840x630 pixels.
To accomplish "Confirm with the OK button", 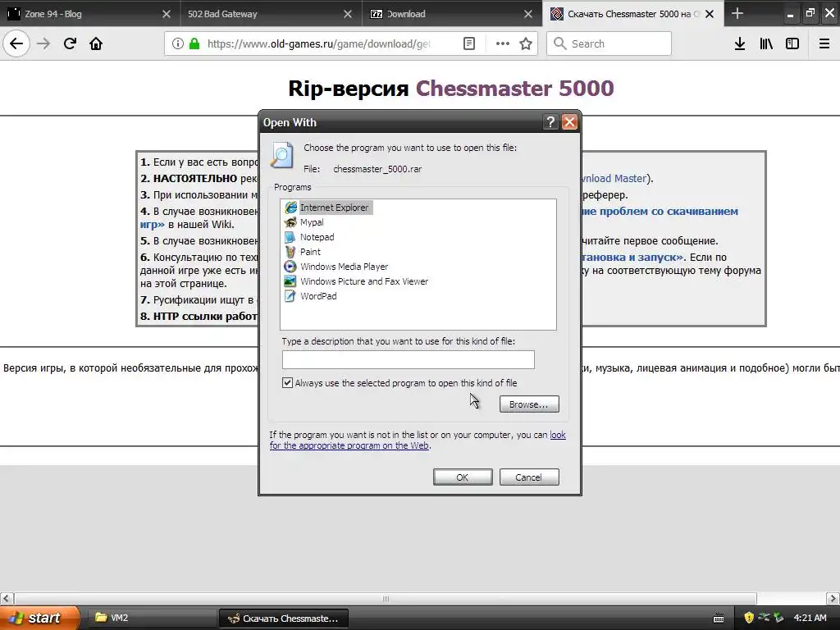I will point(463,477).
